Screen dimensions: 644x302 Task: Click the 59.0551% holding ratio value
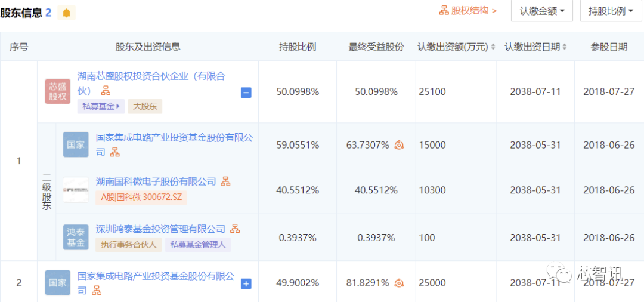click(298, 145)
